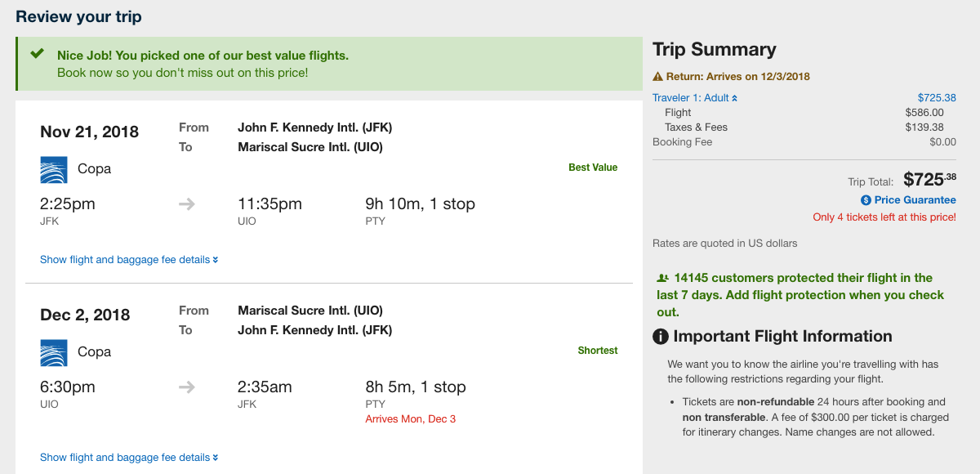Click the Price Guarantee dollar badge icon
Screen dimensions: 980x474
point(866,200)
